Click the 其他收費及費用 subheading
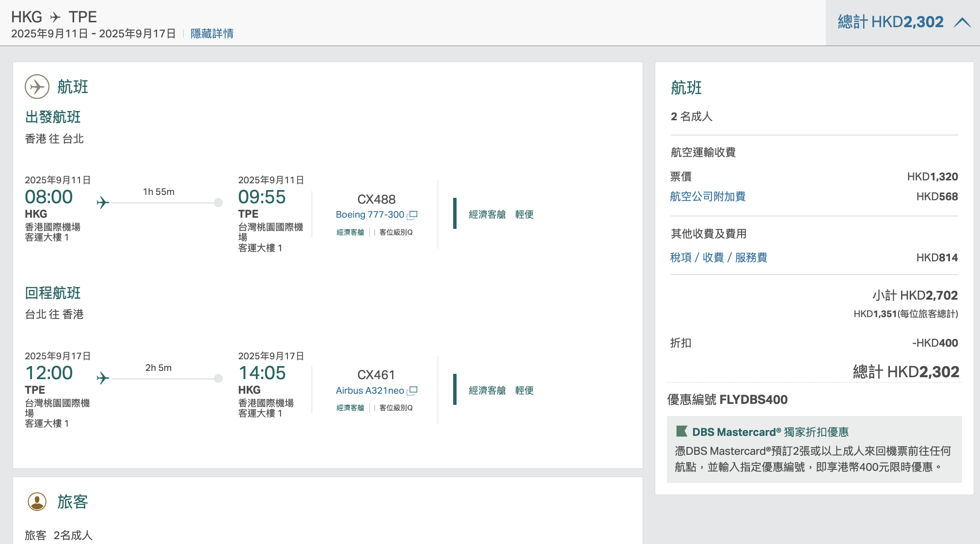Screen dimensions: 980x544 [709, 234]
